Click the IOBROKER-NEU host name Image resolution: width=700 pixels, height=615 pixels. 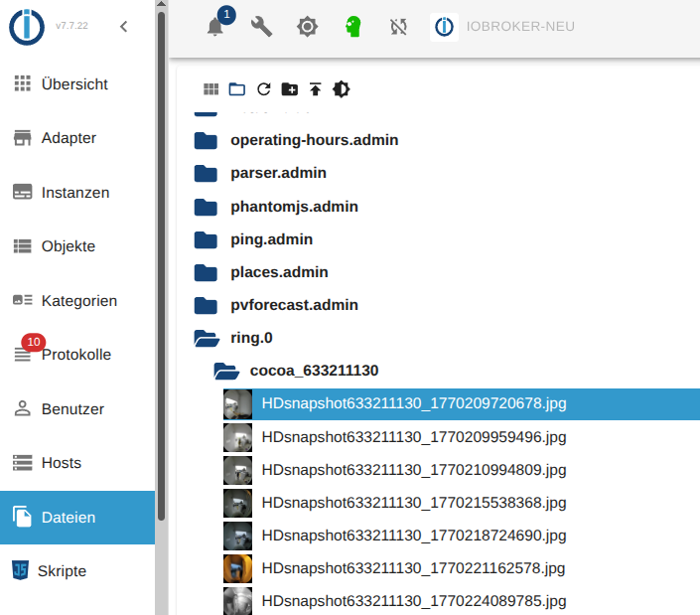coord(520,27)
